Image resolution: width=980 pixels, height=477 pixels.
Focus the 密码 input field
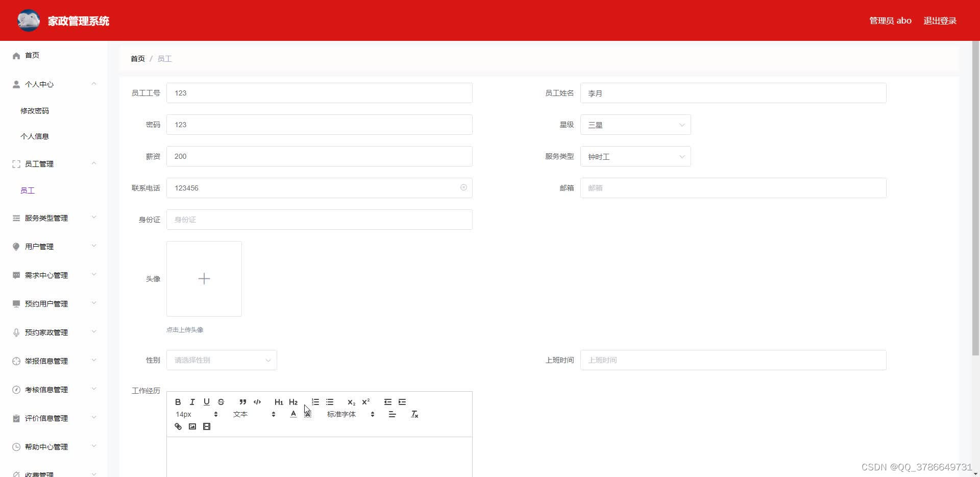(320, 125)
